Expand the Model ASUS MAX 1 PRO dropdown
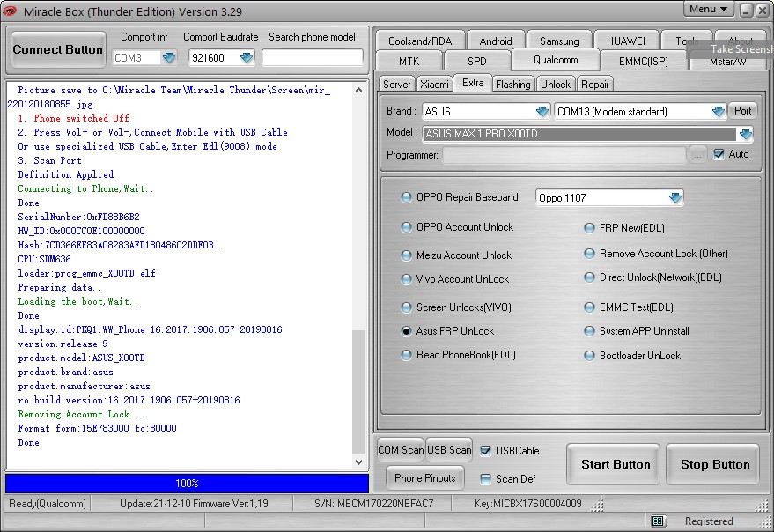 [x=745, y=133]
